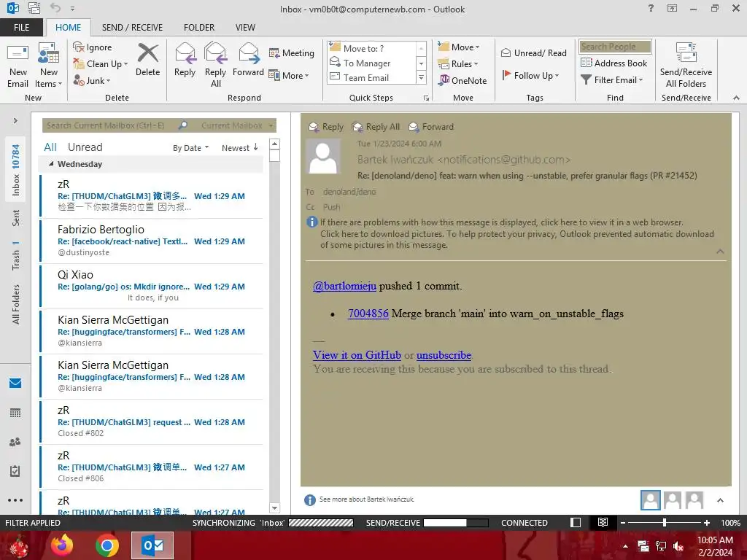Screen dimensions: 747x560
Task: Open the By Date sort dropdown
Action: pos(190,147)
